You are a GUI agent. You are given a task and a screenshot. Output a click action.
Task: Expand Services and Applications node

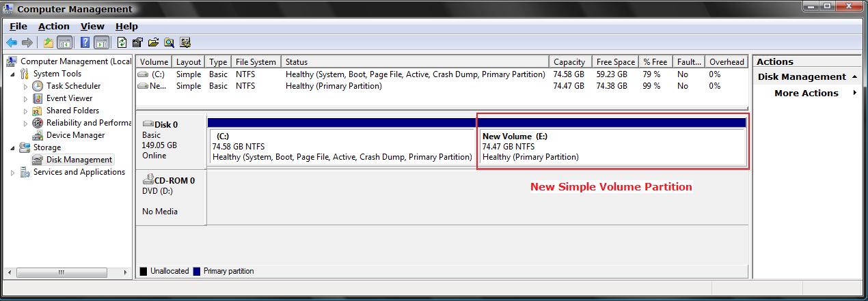pyautogui.click(x=13, y=173)
